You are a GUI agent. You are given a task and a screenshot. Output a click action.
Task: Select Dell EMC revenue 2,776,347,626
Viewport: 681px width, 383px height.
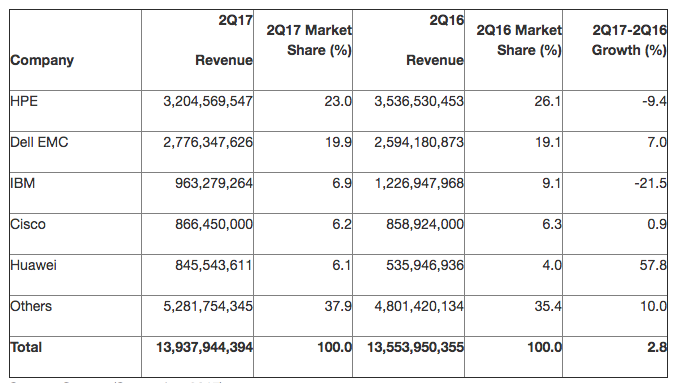(208, 142)
